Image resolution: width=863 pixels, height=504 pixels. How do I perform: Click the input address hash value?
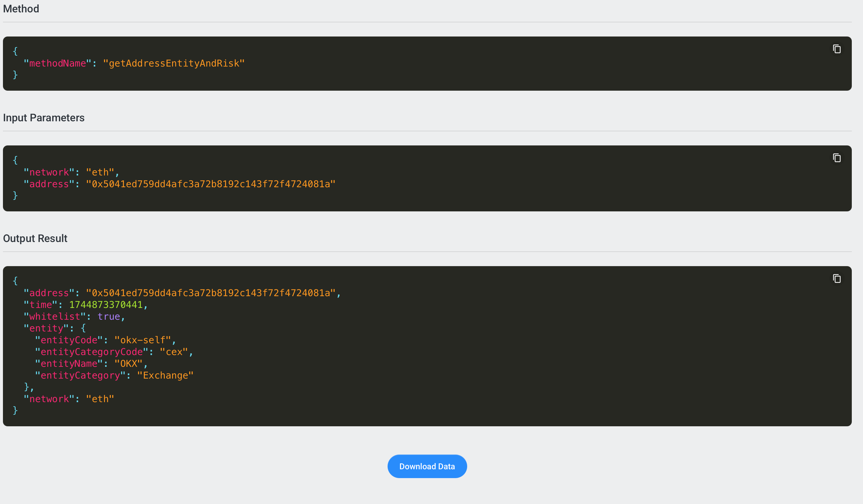(x=210, y=184)
